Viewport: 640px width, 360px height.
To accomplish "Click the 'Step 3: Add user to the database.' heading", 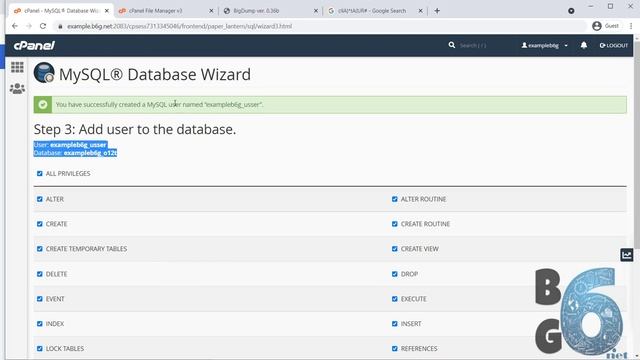I will click(135, 129).
